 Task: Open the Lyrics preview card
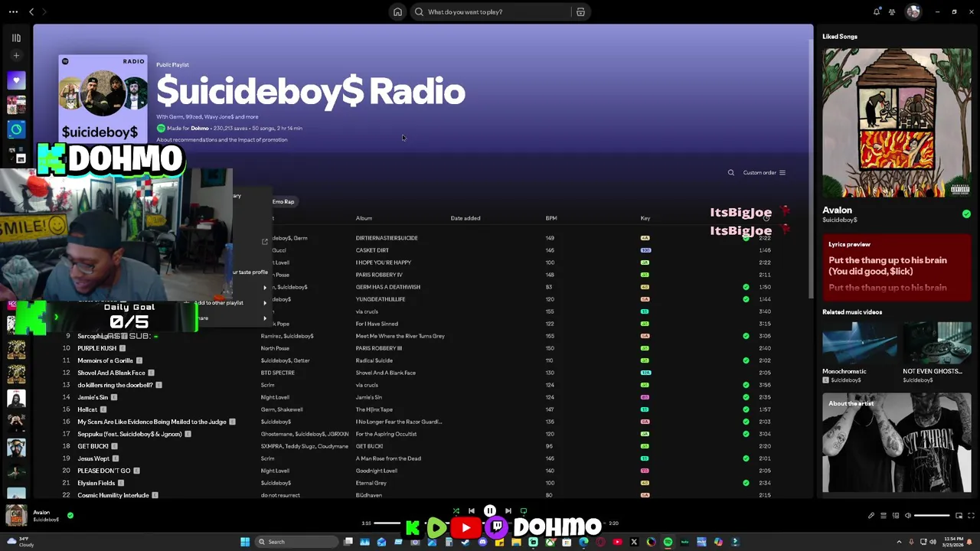pyautogui.click(x=897, y=267)
